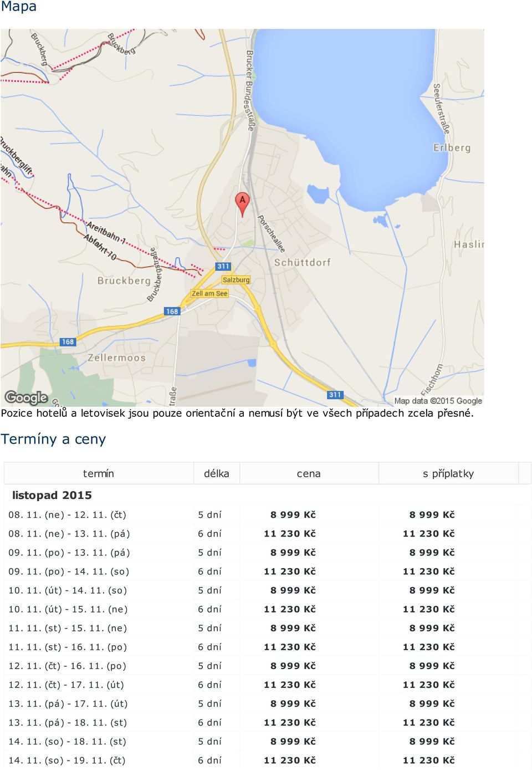This screenshot has width=532, height=770.
Task: Select term 14. 11. (so) - 19. 11. (čt)
Action: pos(67,760)
